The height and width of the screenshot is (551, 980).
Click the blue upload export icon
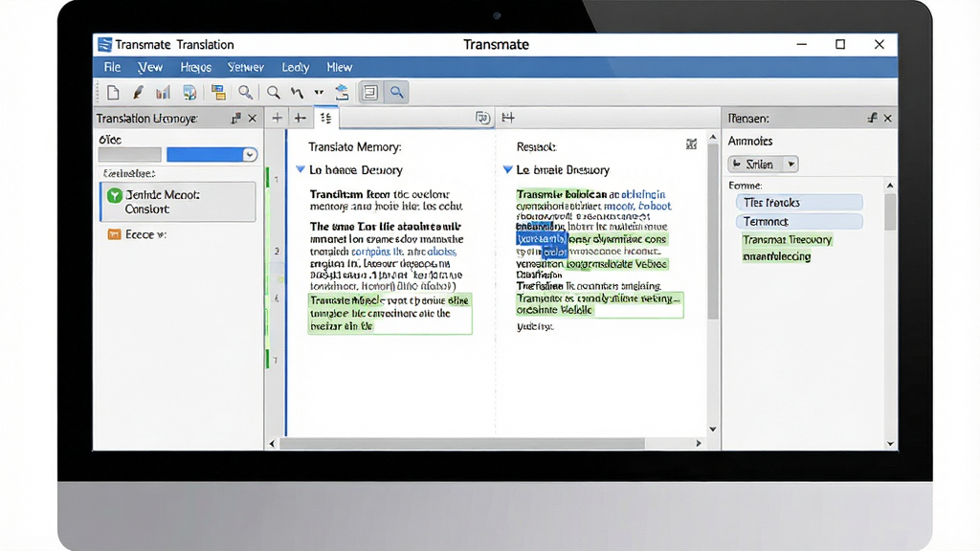pyautogui.click(x=342, y=93)
